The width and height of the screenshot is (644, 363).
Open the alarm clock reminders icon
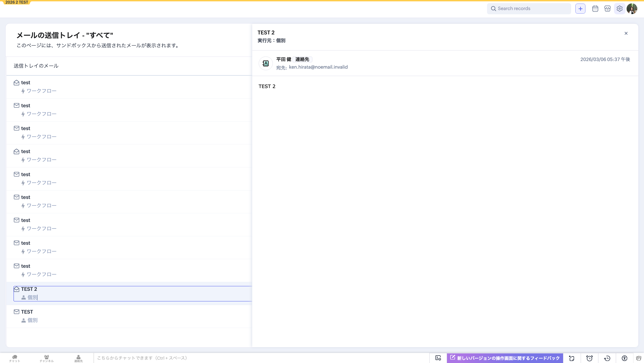[589, 358]
